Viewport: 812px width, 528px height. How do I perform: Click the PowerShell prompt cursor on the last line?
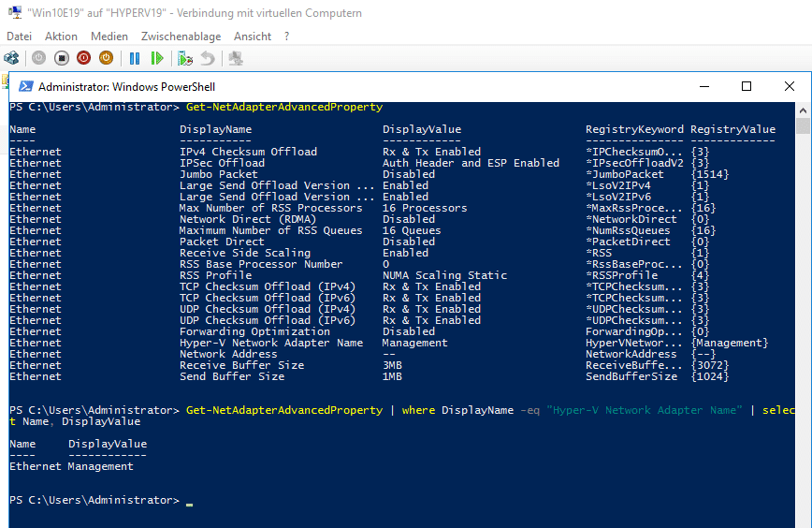(190, 504)
